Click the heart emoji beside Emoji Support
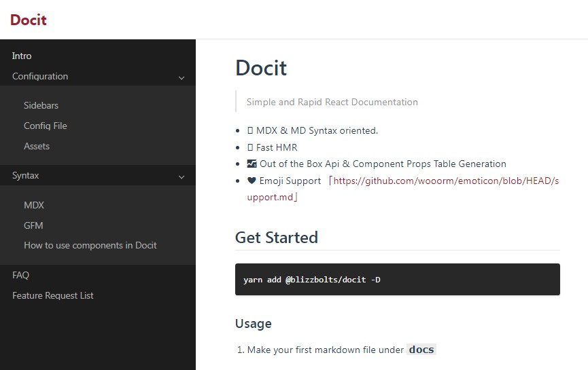 coord(252,181)
